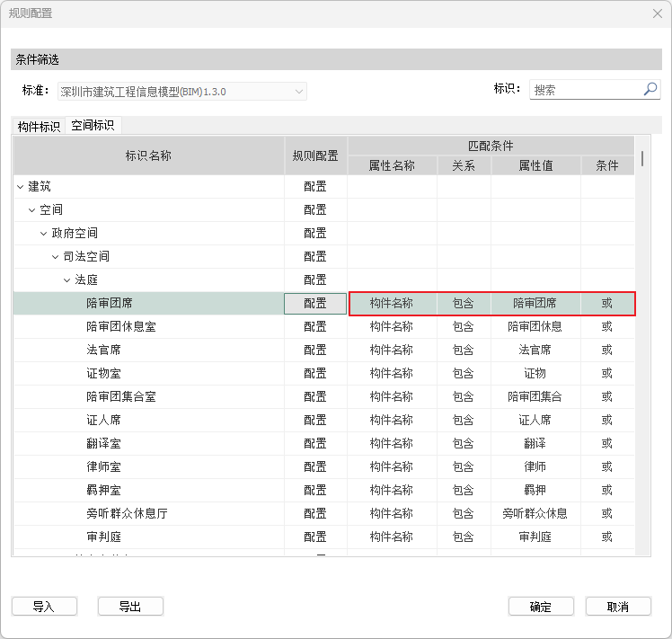Click the table's vertical scrollbar thumb

(642, 159)
